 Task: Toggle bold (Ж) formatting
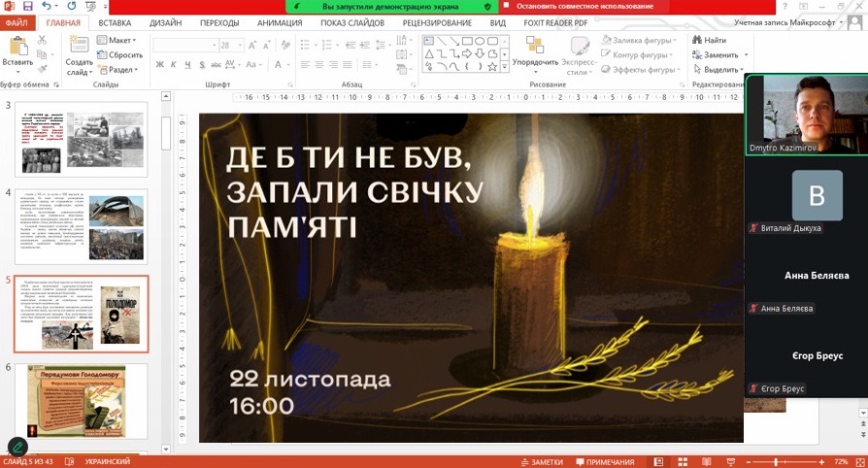coord(159,65)
